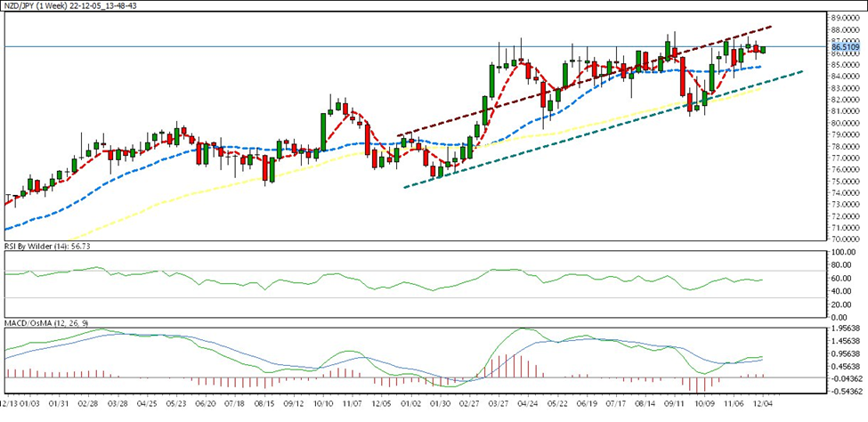Select the current price label 86.5109

coord(843,46)
